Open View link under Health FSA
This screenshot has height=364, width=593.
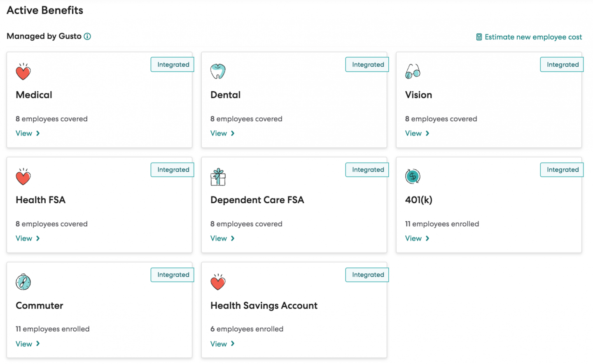[x=28, y=239]
